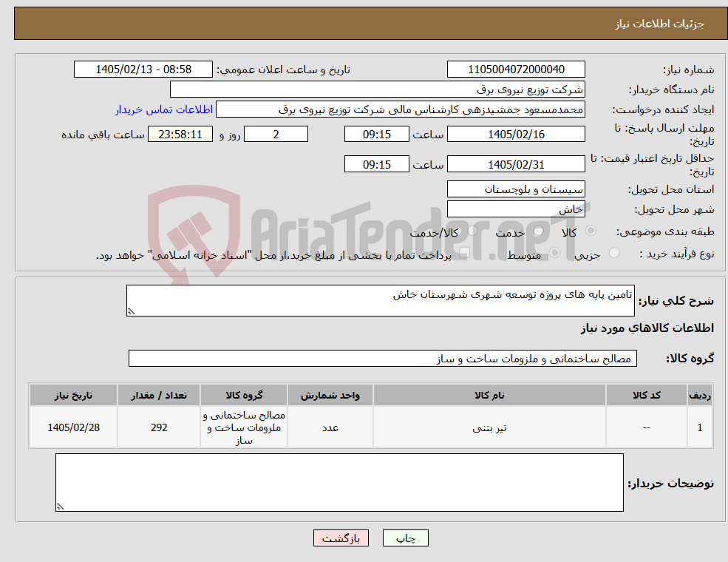Click the row number cell 1
This screenshot has height=562, width=728.
point(700,427)
